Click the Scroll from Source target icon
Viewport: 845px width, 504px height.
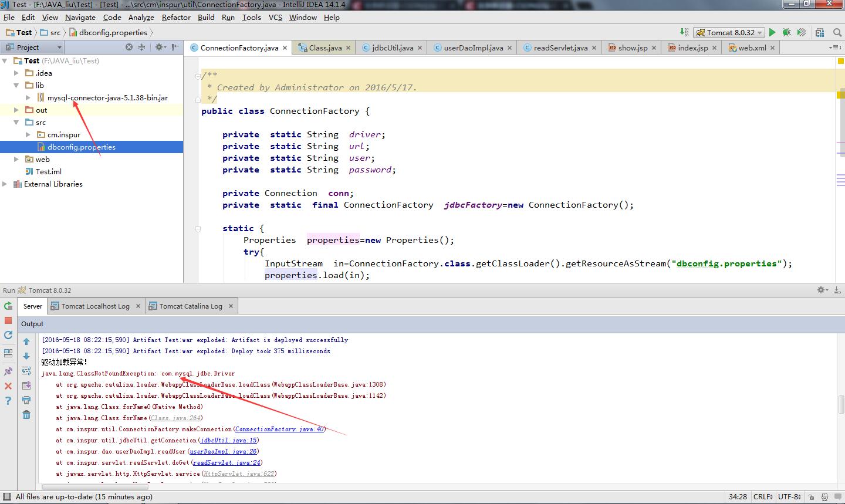pyautogui.click(x=129, y=47)
